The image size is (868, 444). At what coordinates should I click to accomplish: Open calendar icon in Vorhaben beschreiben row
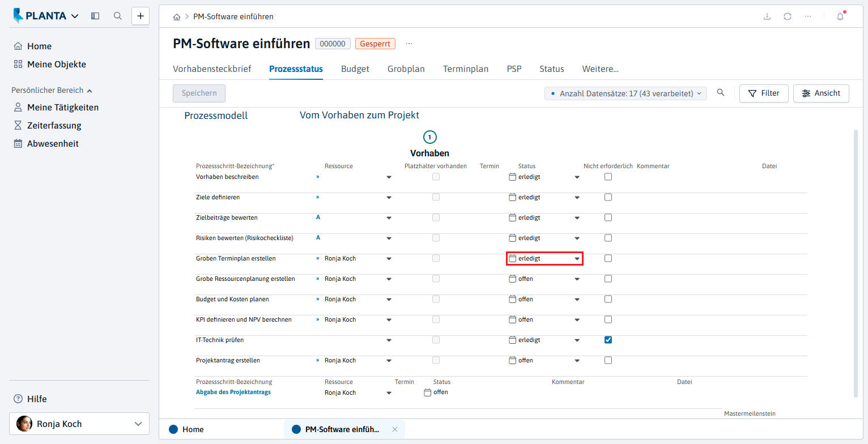[513, 177]
